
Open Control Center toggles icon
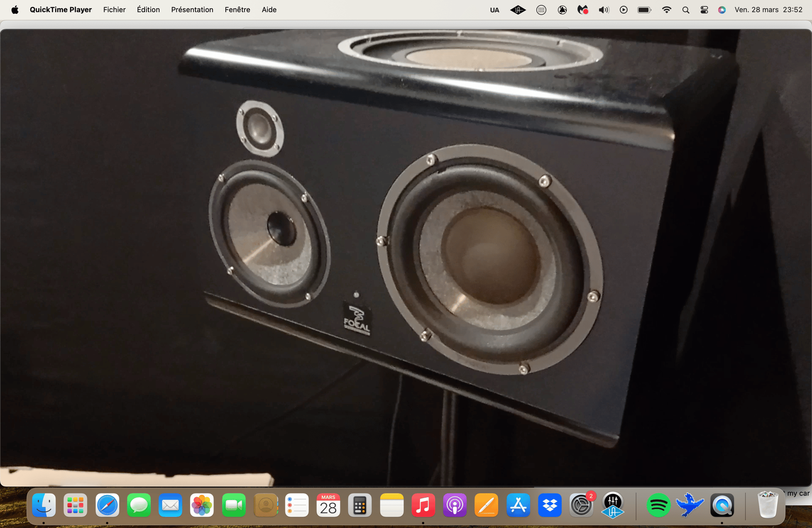(704, 10)
